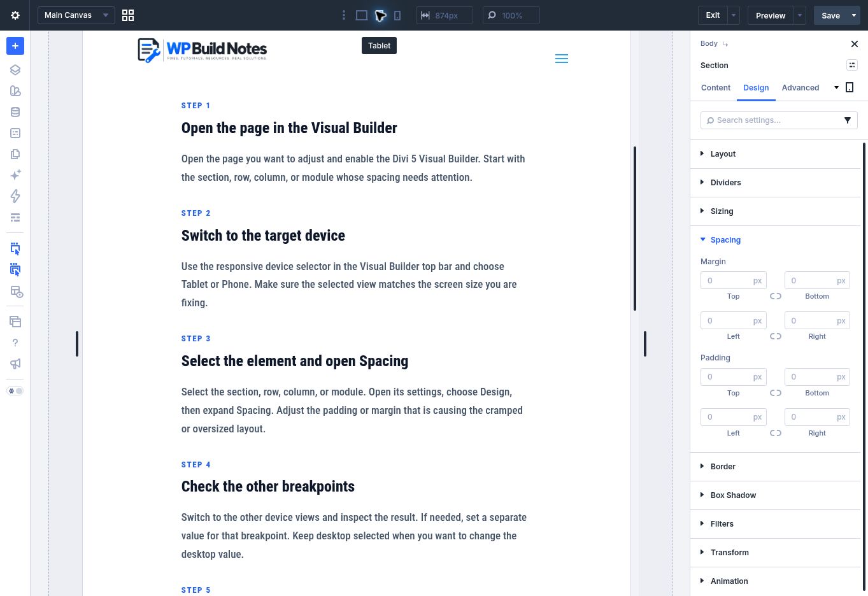The height and width of the screenshot is (596, 868).
Task: Click the Padding Bottom value field
Action: coord(817,377)
